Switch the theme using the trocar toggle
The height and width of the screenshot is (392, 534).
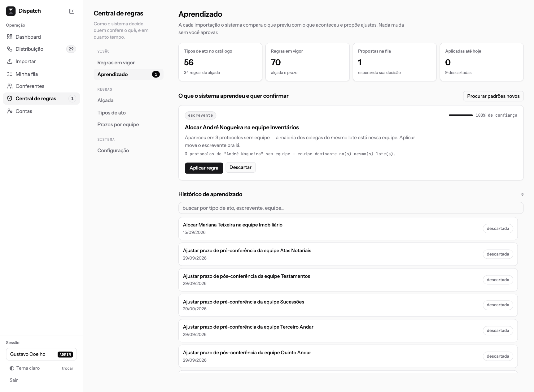68,368
